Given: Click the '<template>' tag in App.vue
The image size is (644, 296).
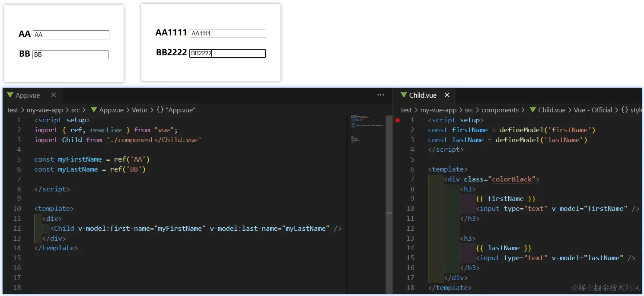Looking at the screenshot, I should pyautogui.click(x=54, y=209).
